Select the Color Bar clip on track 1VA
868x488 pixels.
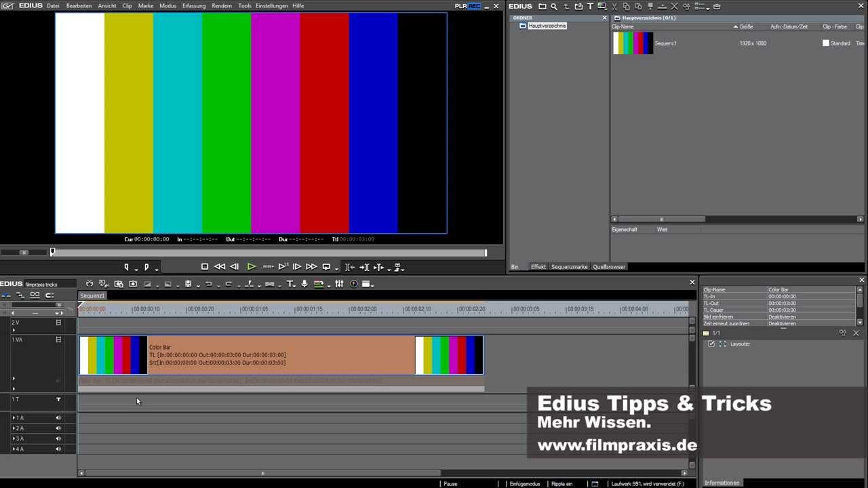pos(281,355)
